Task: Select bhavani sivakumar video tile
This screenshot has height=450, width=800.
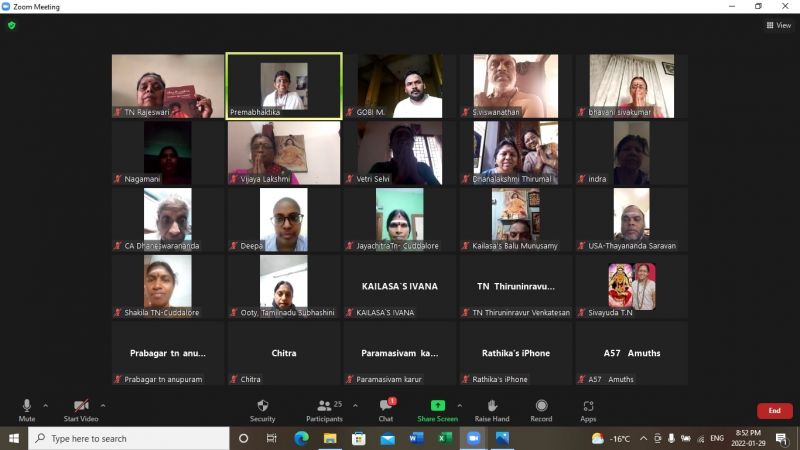Action: [632, 86]
